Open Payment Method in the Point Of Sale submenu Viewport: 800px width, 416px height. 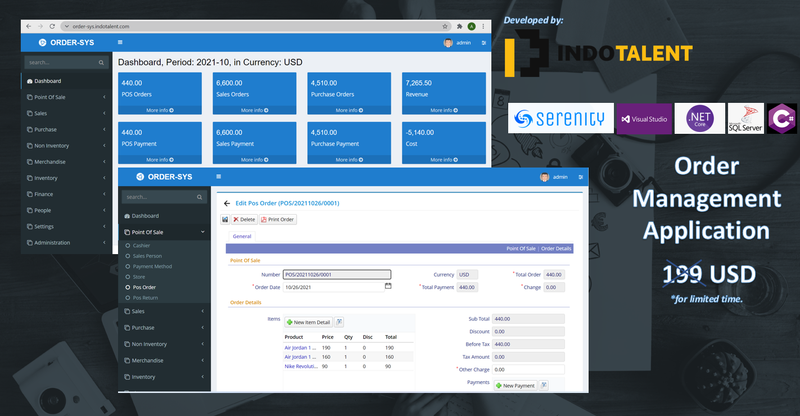(x=152, y=266)
